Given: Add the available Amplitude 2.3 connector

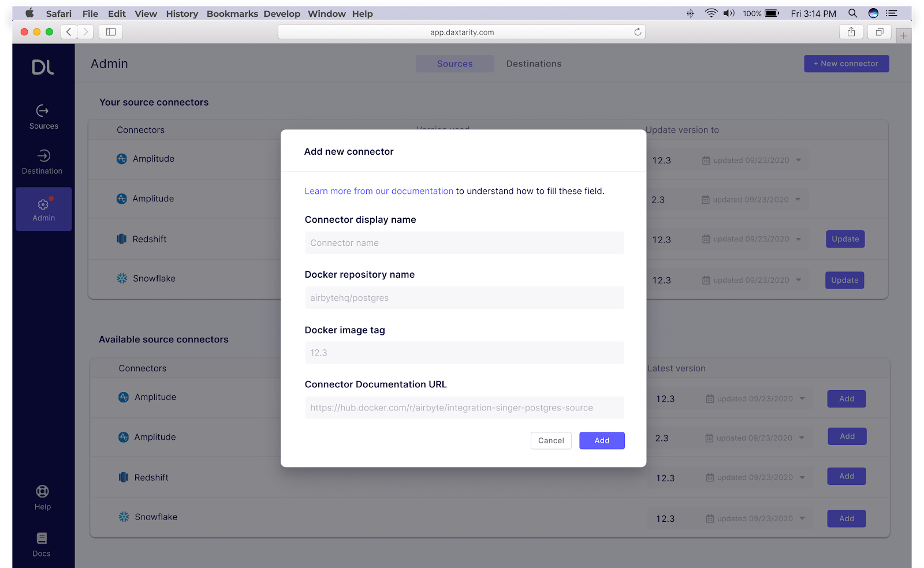Looking at the screenshot, I should [x=847, y=436].
